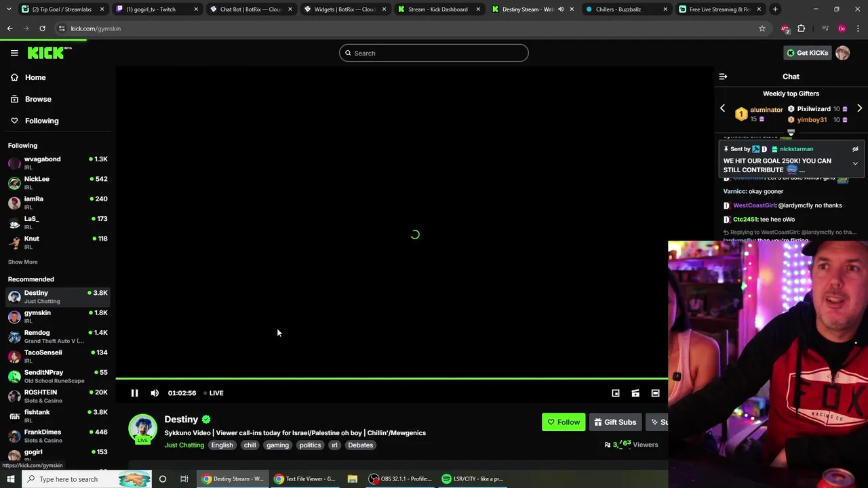Follow the Destiny channel

(x=564, y=422)
